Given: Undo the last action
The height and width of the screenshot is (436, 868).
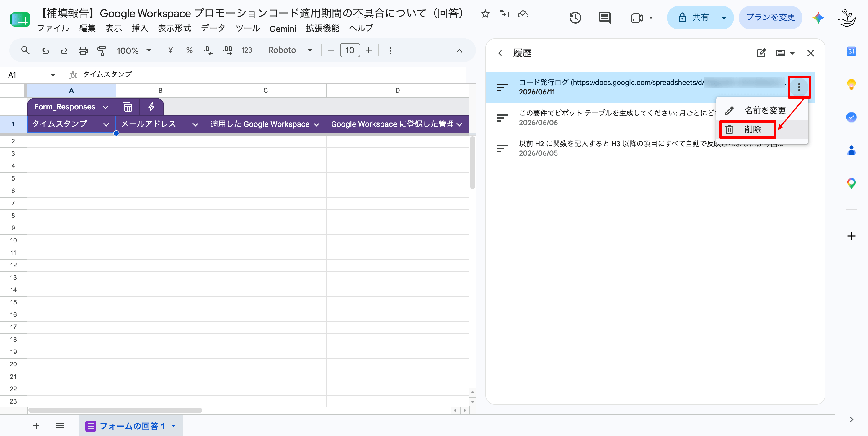Looking at the screenshot, I should click(45, 50).
